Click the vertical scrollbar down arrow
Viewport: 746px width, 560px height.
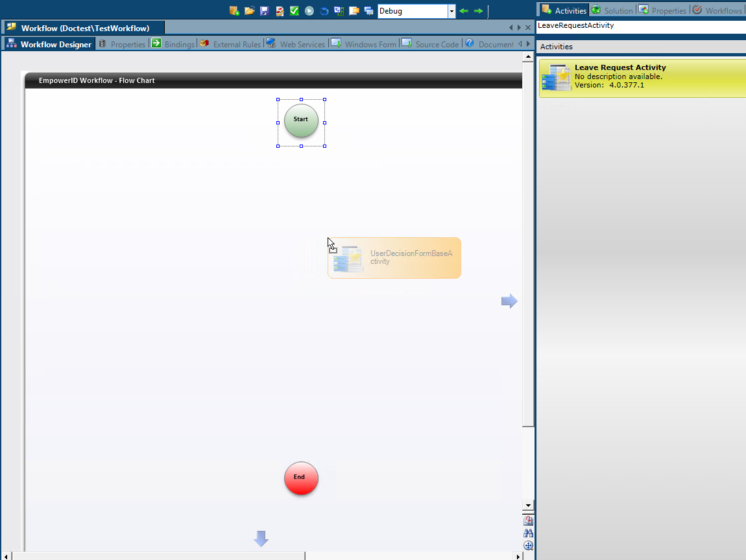pyautogui.click(x=528, y=506)
